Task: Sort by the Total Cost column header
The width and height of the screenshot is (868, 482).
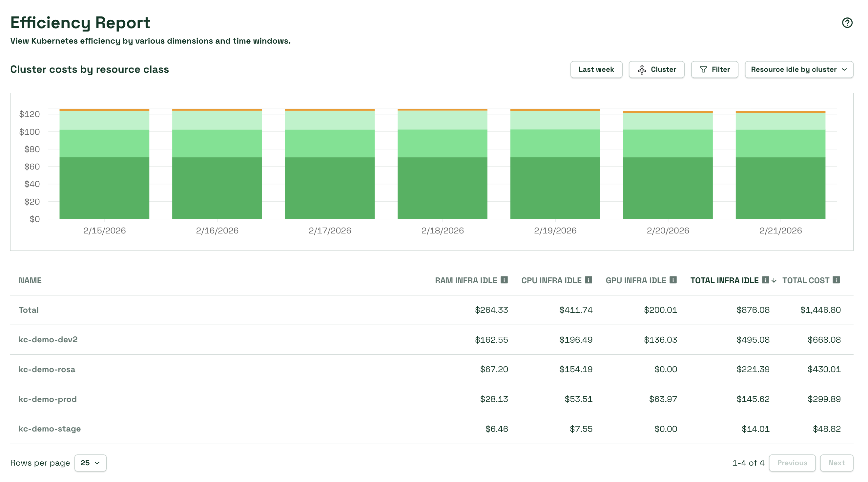Action: (805, 280)
